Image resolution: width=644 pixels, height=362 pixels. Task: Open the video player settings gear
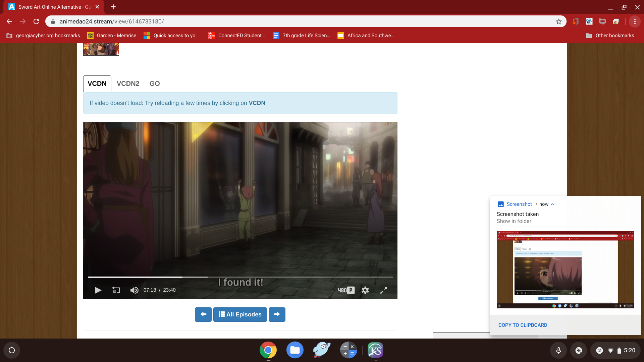pos(365,290)
